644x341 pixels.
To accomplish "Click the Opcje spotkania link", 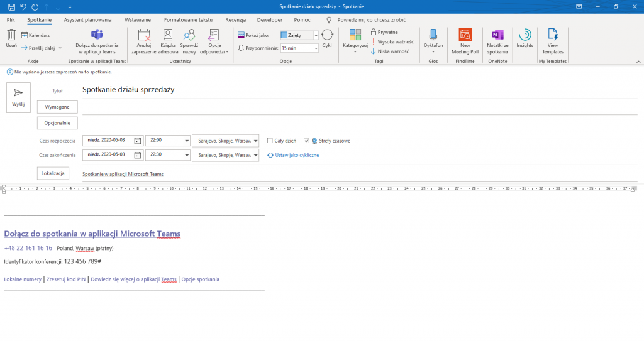I will (200, 279).
